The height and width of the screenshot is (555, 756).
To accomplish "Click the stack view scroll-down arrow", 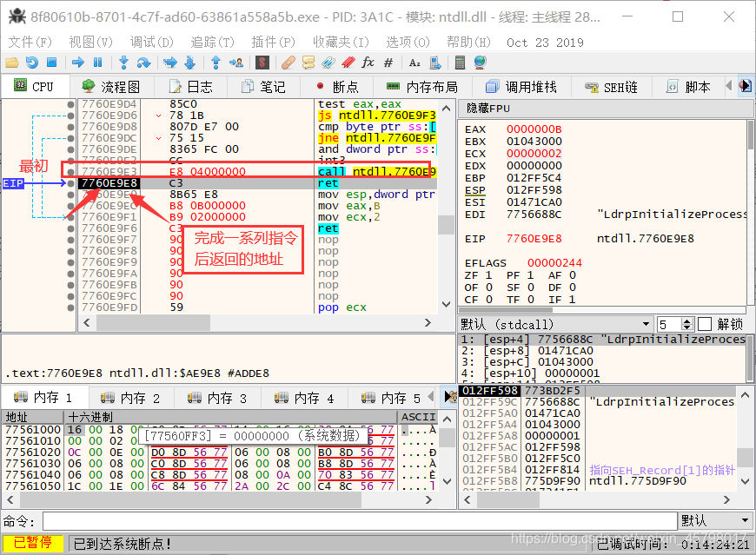I will 746,481.
